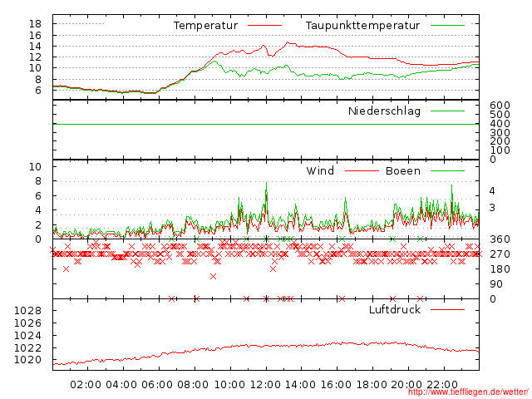
Task: Click the green Boeen legend line
Action: pyautogui.click(x=447, y=170)
